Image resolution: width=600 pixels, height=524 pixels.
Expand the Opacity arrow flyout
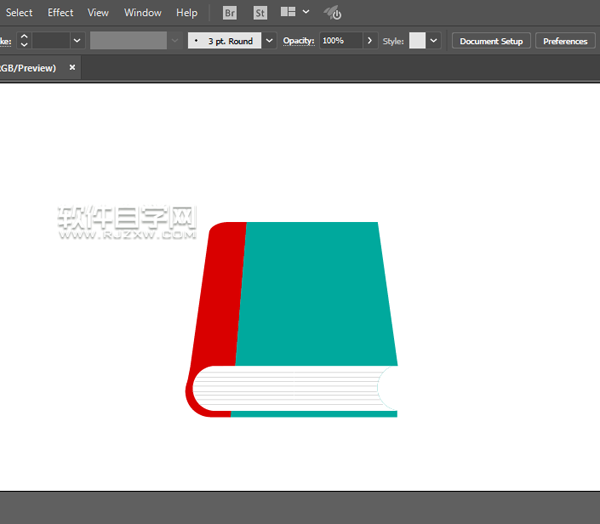(370, 41)
